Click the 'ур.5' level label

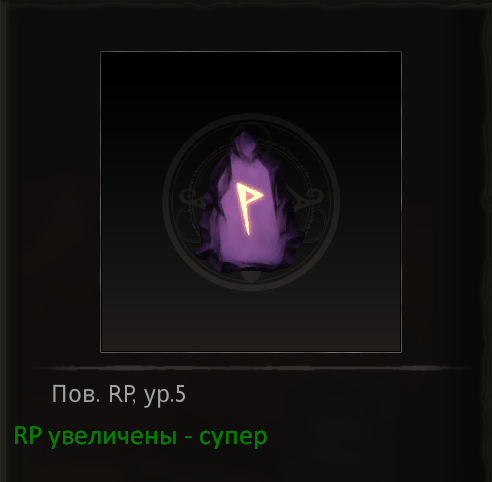tap(165, 395)
